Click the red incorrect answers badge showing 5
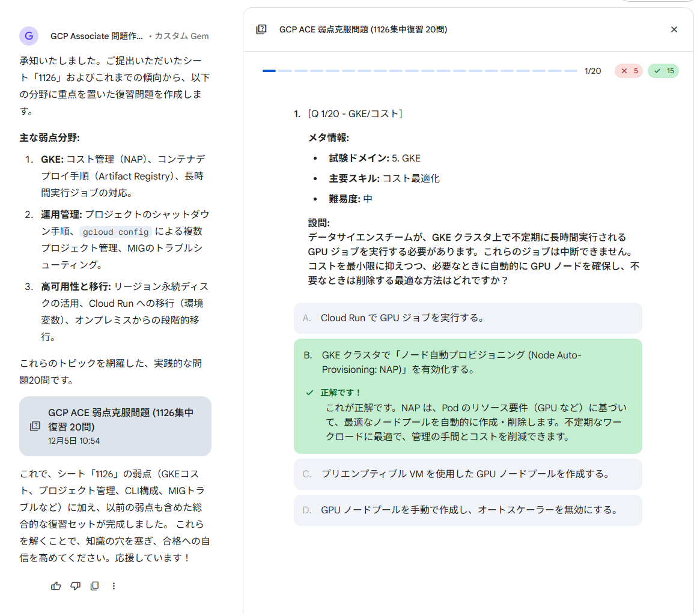Screen dimensions: 700x616 [x=628, y=71]
